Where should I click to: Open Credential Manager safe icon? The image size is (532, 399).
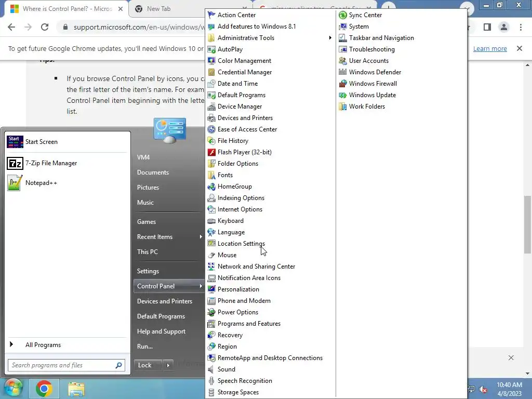tap(211, 72)
